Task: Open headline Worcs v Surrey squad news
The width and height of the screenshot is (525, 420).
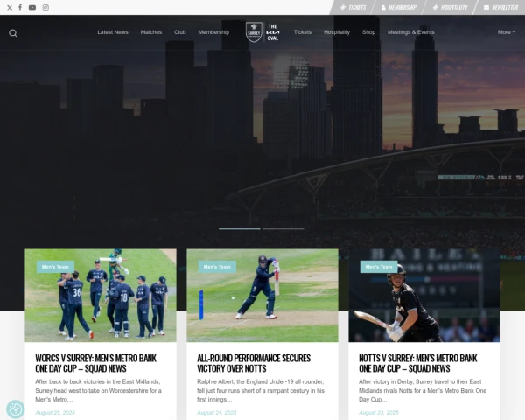Action: pos(95,363)
